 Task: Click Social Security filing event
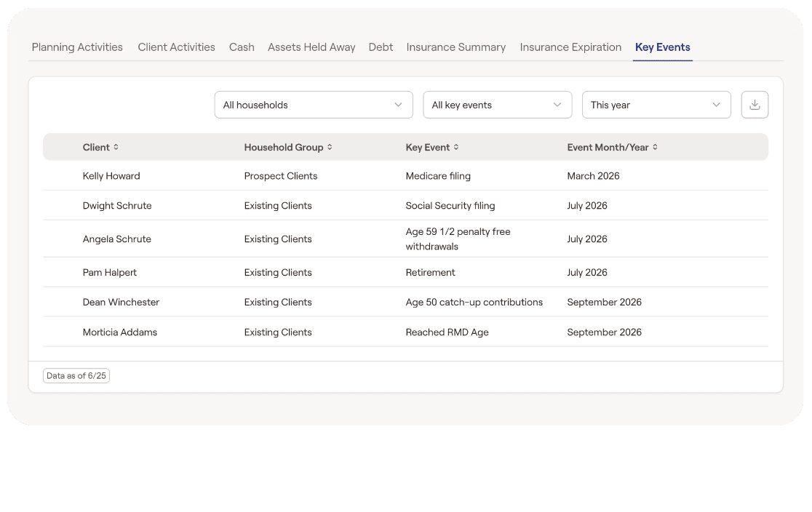[450, 206]
